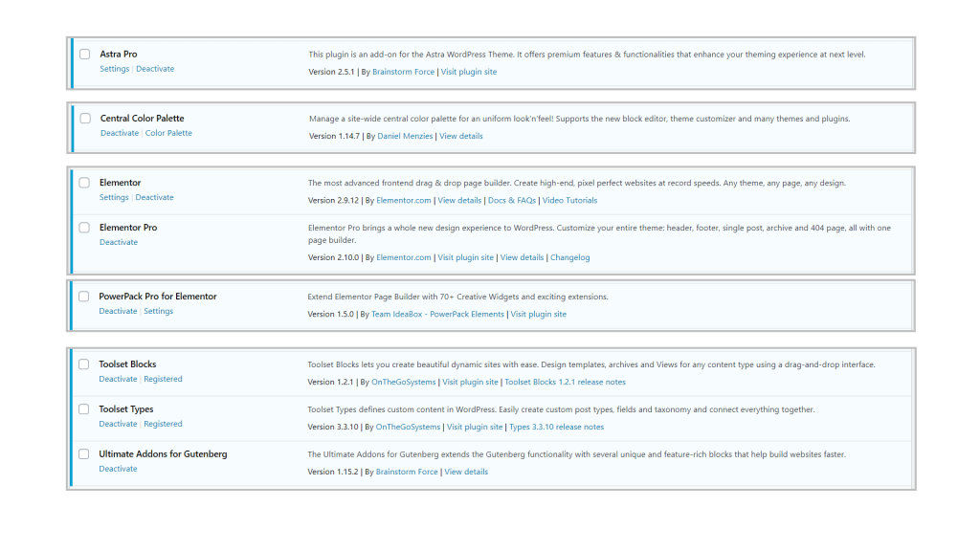Open Registered link for Toolset Types
The image size is (980, 551).
[x=163, y=424]
